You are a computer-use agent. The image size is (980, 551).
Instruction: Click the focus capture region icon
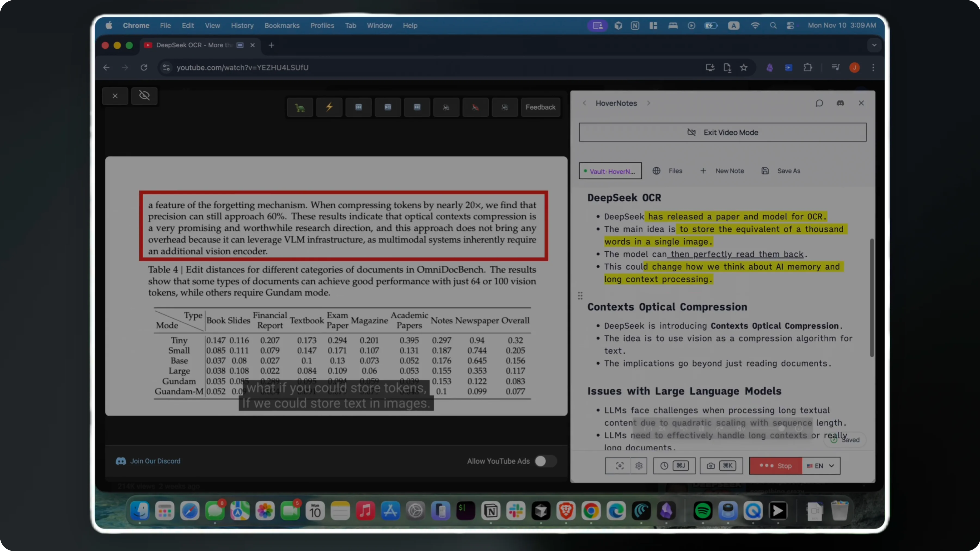(x=620, y=466)
